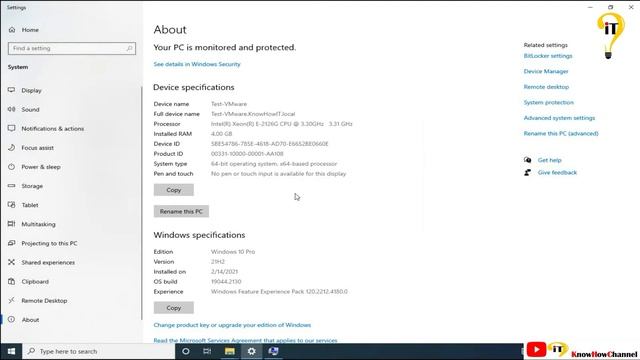The height and width of the screenshot is (360, 640).
Task: Open the Sound speaker icon
Action: (11, 109)
